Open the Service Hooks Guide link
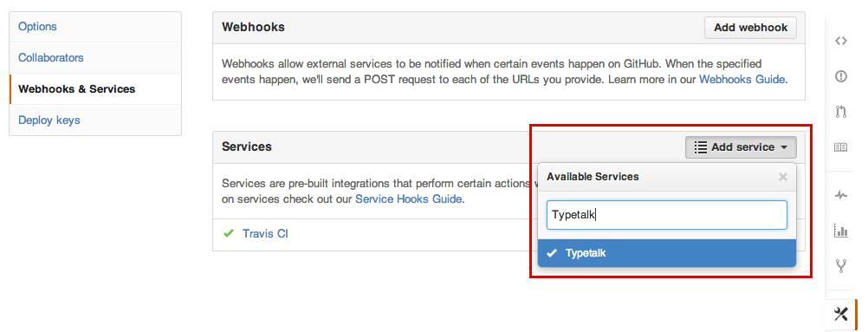This screenshot has height=332, width=868. 408,199
